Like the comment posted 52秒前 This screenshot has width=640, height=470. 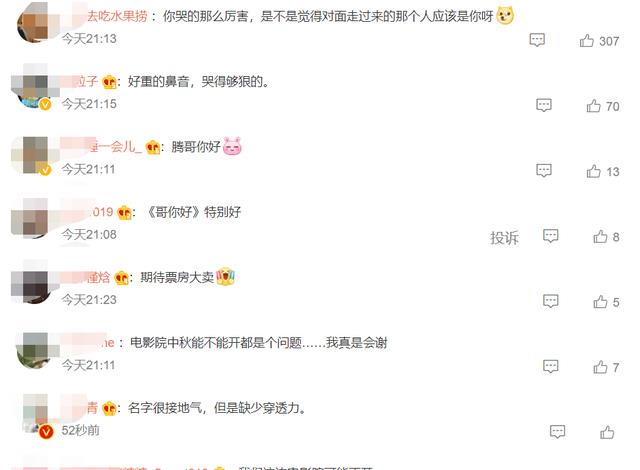607,432
